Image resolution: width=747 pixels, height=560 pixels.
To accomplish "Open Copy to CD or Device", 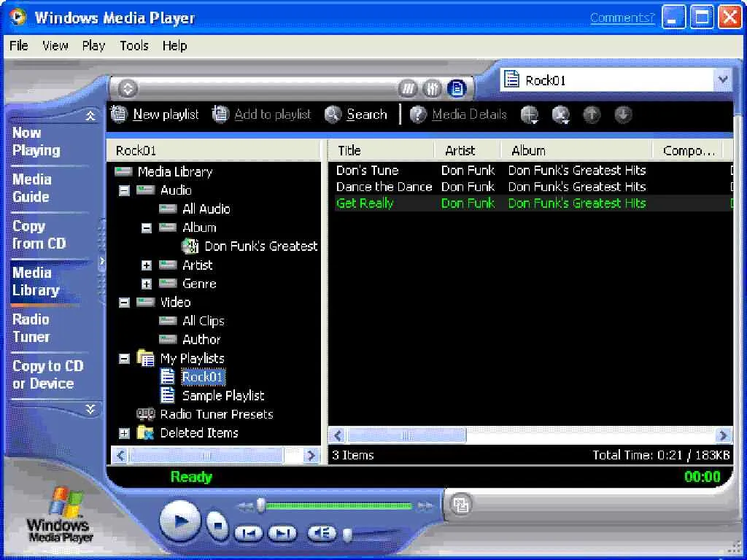I will coord(47,375).
